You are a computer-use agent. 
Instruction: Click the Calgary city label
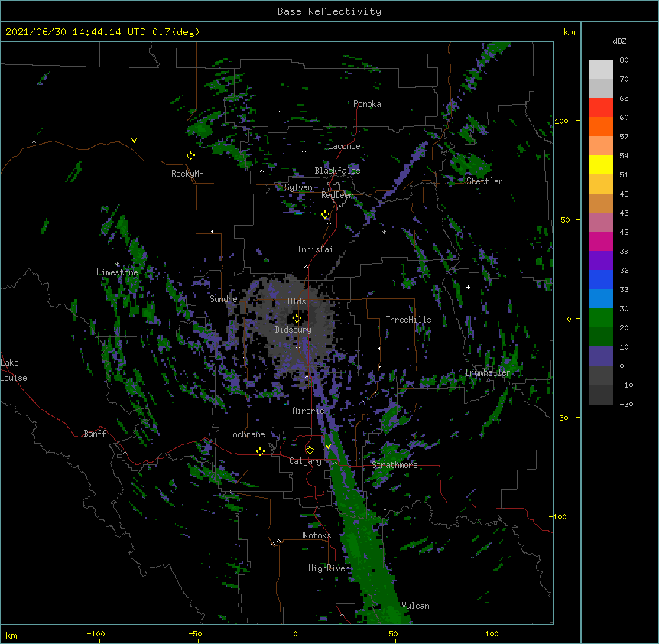click(306, 461)
